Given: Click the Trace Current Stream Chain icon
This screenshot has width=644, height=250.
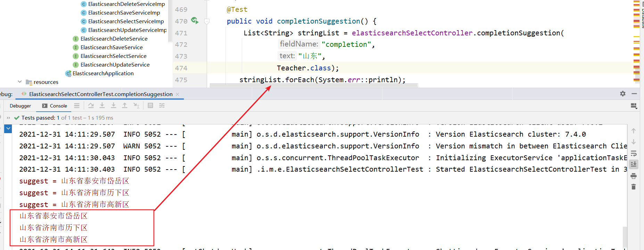Looking at the screenshot, I should 162,105.
